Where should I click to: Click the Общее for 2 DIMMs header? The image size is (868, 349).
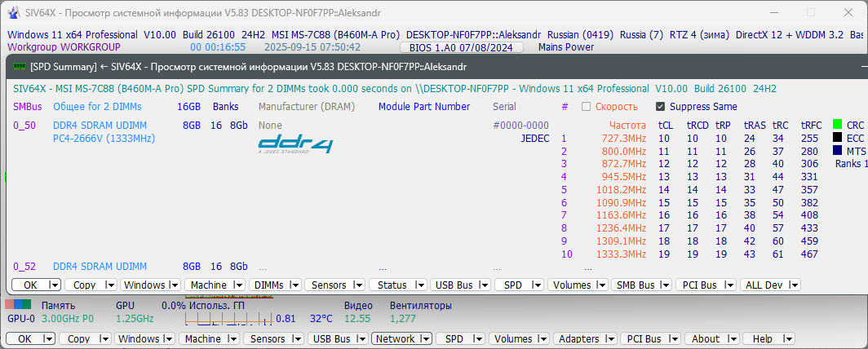tap(97, 107)
